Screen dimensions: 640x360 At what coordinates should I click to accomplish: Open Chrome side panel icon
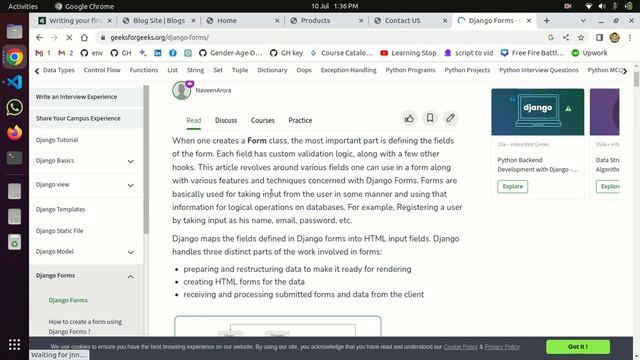click(599, 38)
